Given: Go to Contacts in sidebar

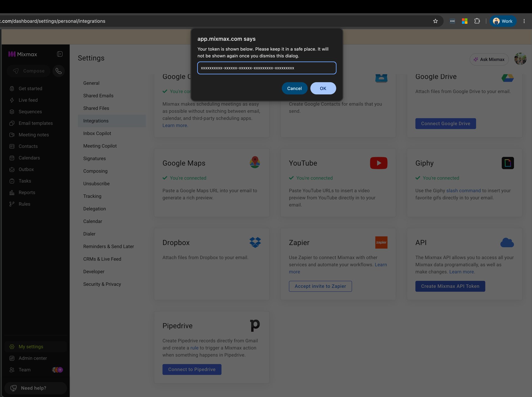Looking at the screenshot, I should 28,146.
